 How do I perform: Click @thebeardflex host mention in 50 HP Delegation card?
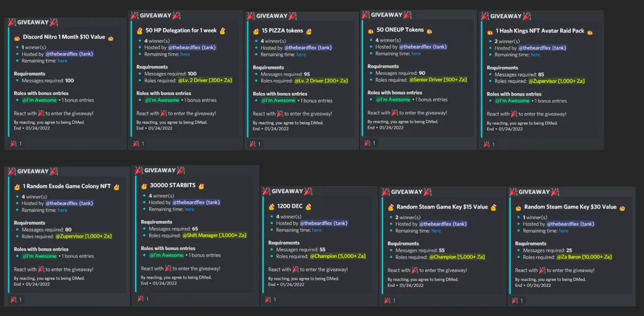192,47
